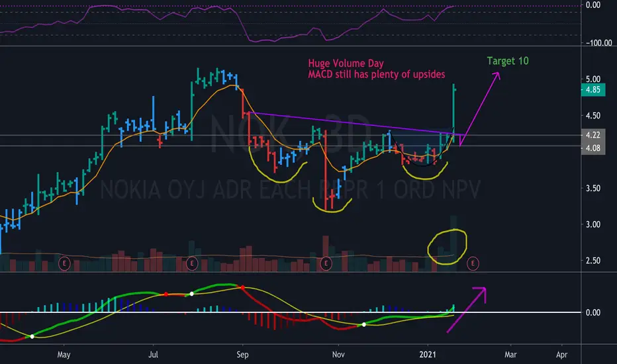Open the upcoming earnings E marker after 2021
Viewport: 617px width, 364px height.
[x=473, y=263]
